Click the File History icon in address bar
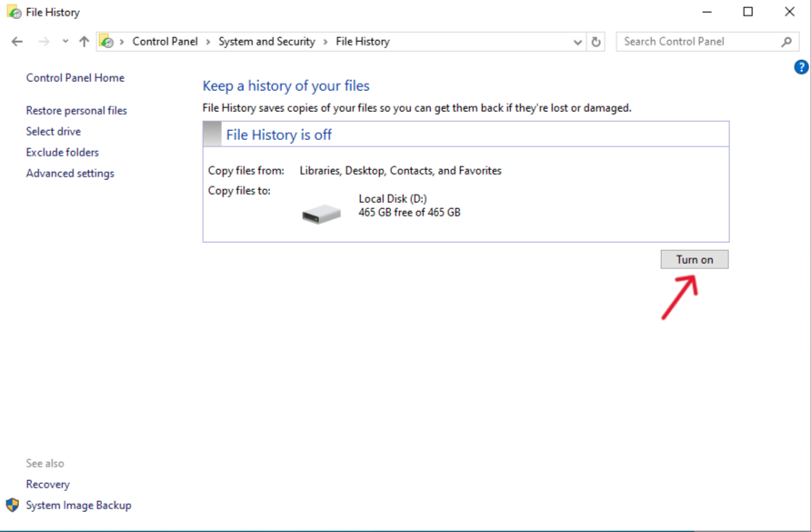This screenshot has width=811, height=532. pyautogui.click(x=108, y=41)
